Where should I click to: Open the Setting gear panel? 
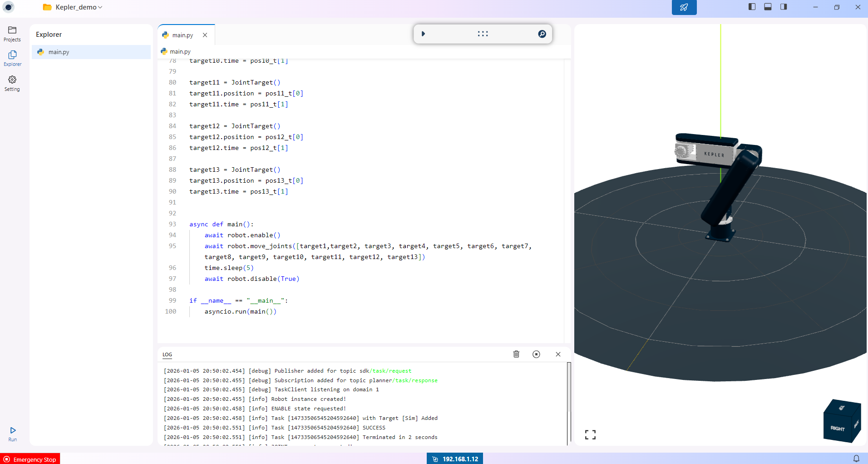[12, 83]
